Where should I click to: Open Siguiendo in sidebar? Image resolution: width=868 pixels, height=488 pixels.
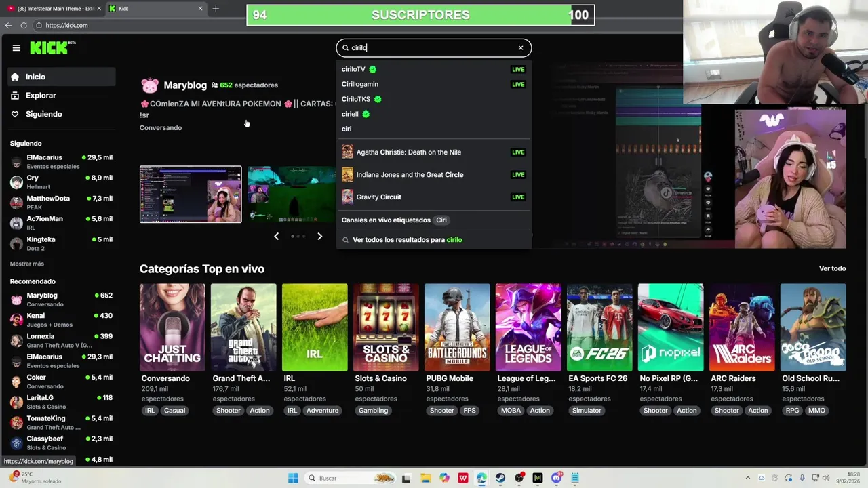[61, 114]
